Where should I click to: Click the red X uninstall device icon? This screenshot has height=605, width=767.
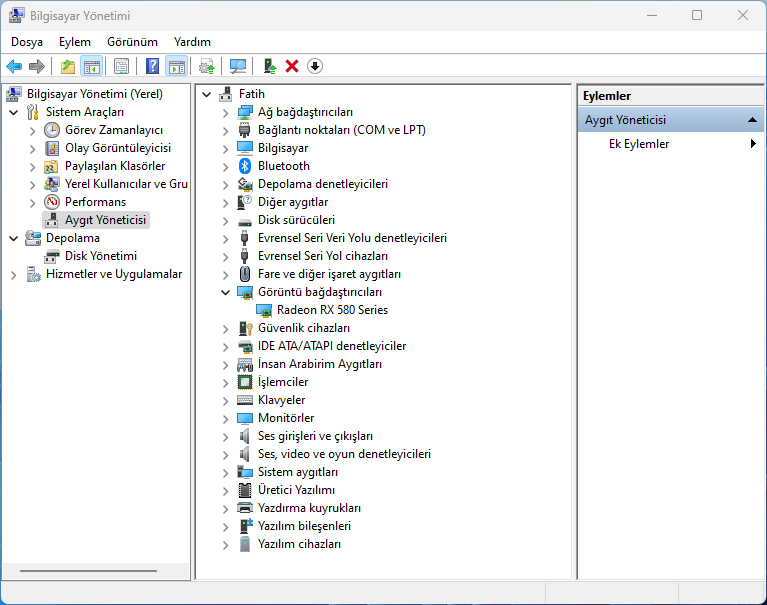click(292, 66)
